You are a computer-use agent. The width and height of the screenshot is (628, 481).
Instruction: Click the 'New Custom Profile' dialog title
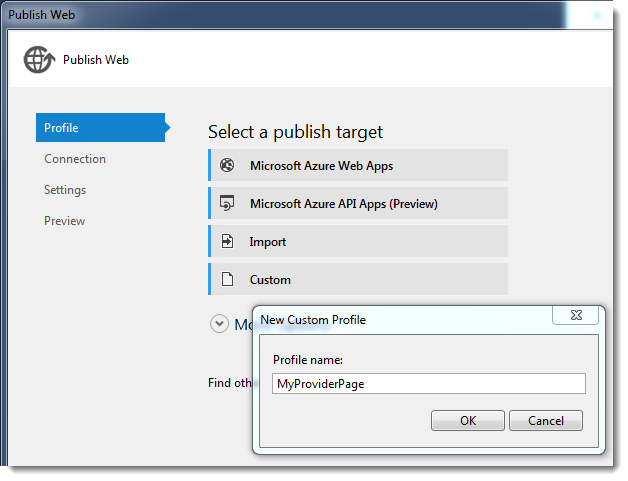click(x=313, y=320)
